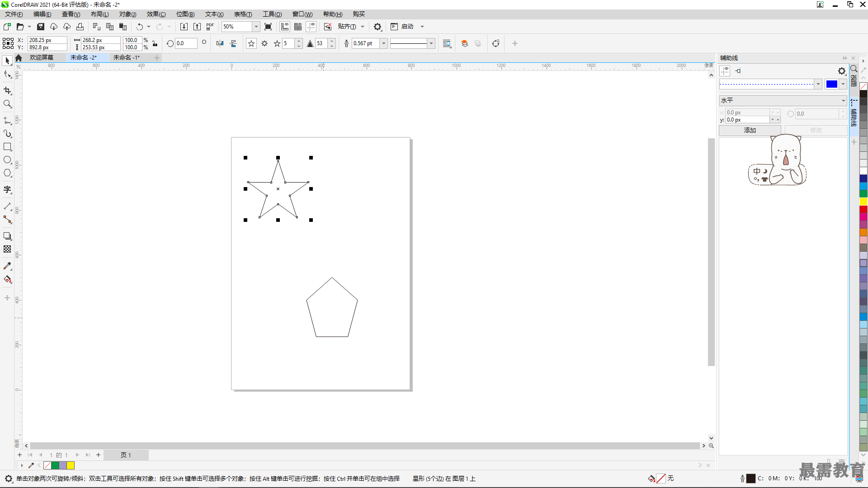Click the options gear in toolbar
Image resolution: width=868 pixels, height=488 pixels.
click(x=377, y=27)
